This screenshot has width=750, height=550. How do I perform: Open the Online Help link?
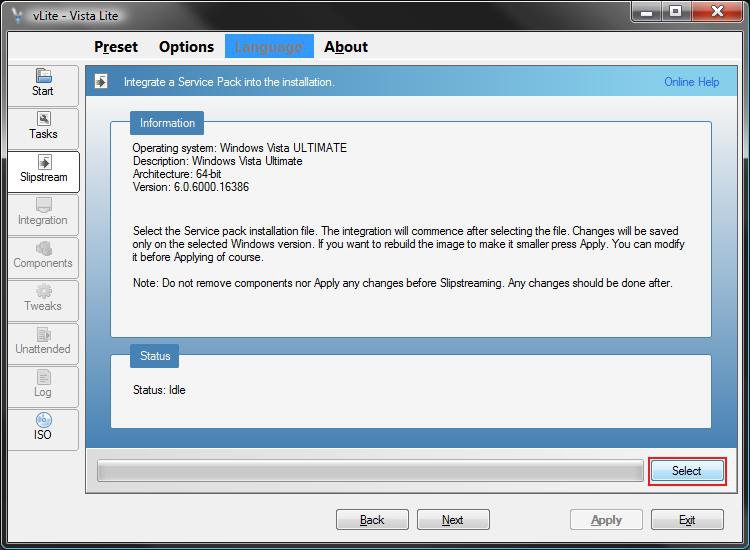tap(691, 82)
